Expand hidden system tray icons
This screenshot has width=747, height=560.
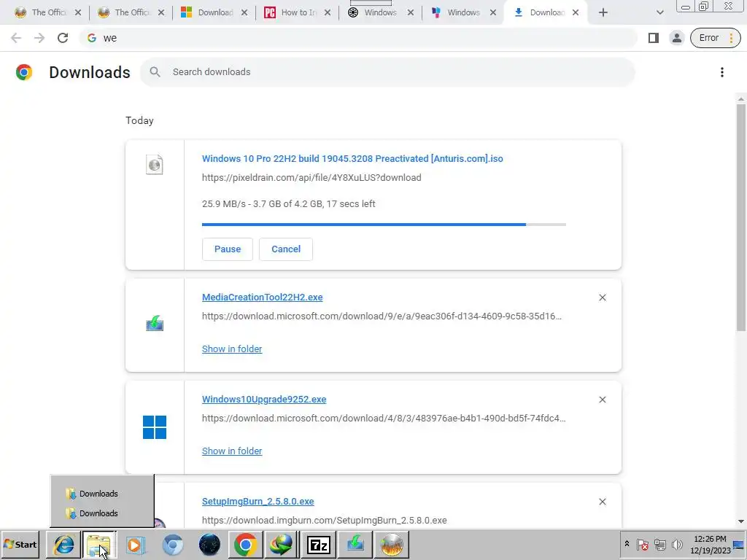pos(627,544)
